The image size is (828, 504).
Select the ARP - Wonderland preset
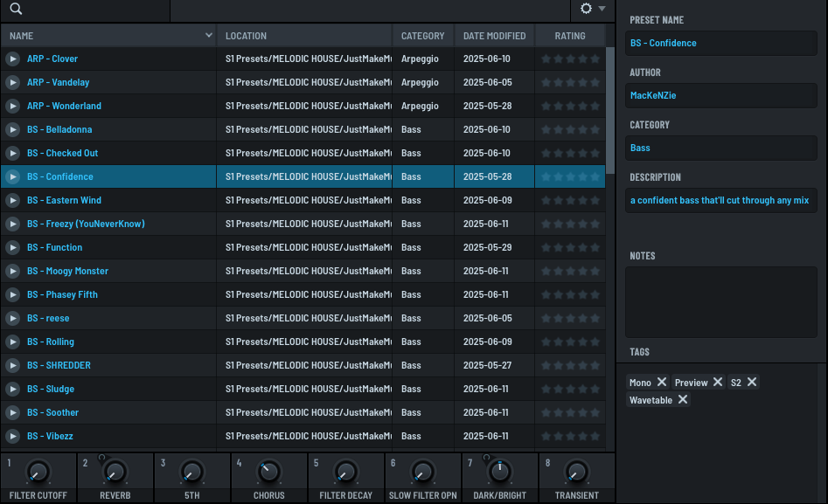[x=64, y=107]
